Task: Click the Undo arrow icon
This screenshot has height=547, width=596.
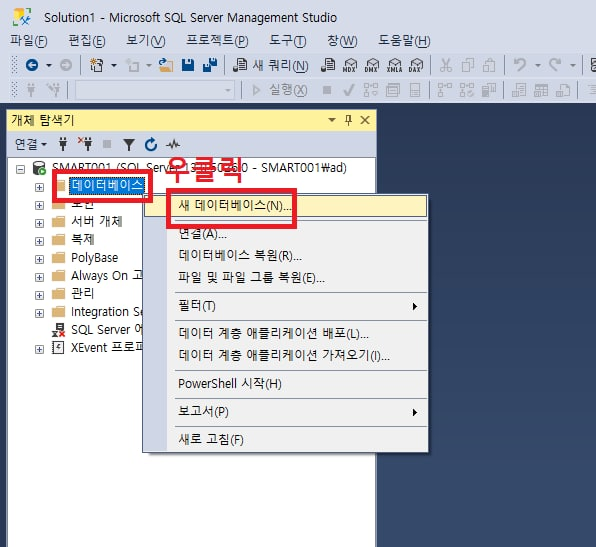Action: coord(520,65)
